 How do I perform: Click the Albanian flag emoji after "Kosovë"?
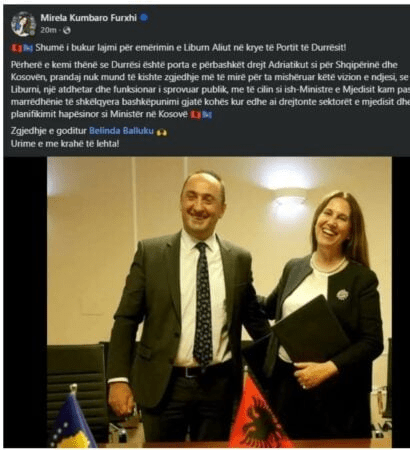pos(195,115)
